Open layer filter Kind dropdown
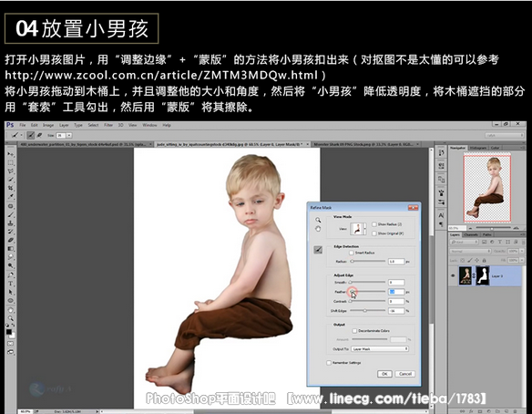The image size is (532, 414). [x=464, y=242]
